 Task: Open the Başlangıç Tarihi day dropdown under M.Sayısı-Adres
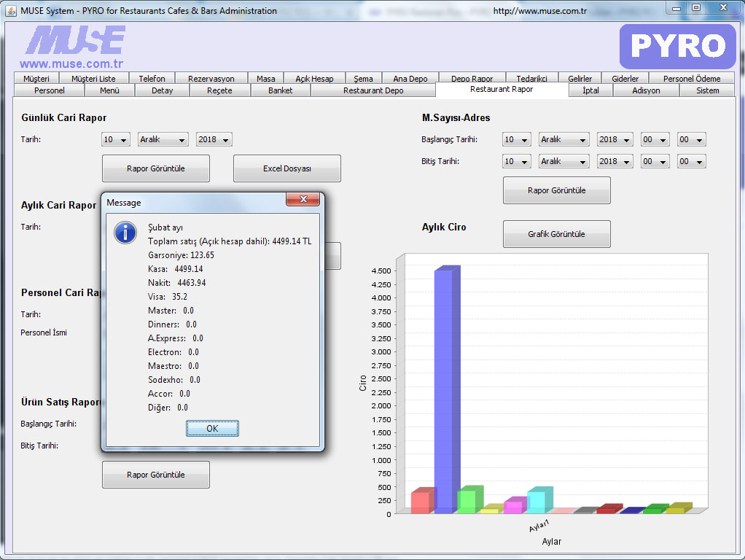(x=516, y=139)
